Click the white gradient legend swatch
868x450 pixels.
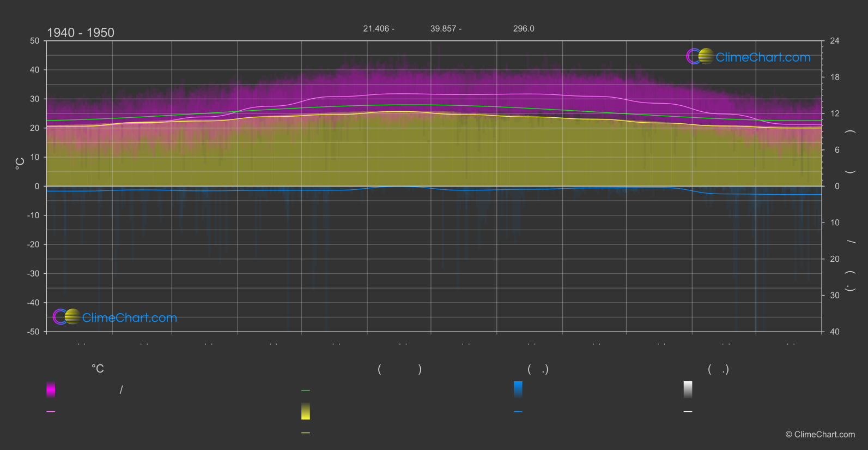click(x=688, y=389)
